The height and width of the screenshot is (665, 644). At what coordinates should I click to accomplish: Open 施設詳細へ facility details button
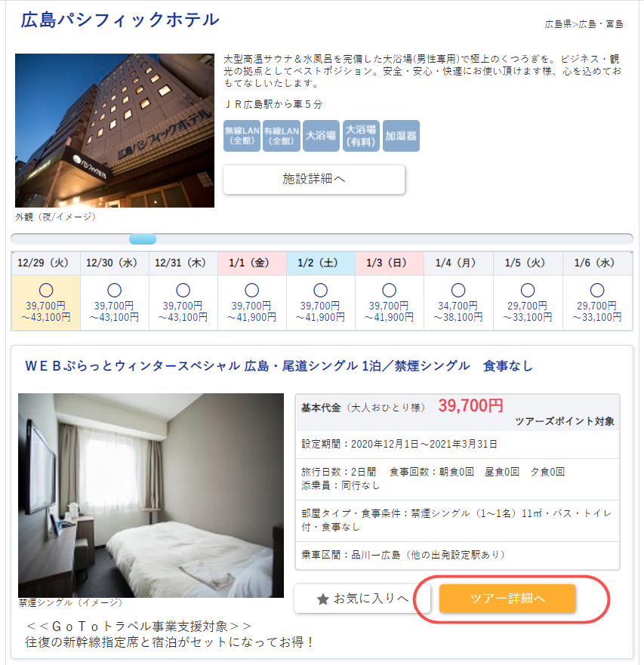pyautogui.click(x=314, y=180)
